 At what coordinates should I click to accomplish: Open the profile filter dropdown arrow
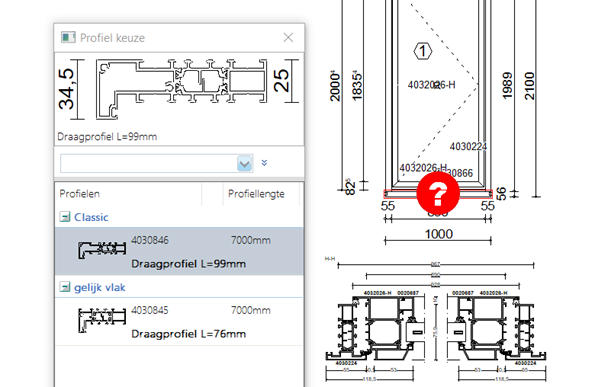[x=245, y=164]
